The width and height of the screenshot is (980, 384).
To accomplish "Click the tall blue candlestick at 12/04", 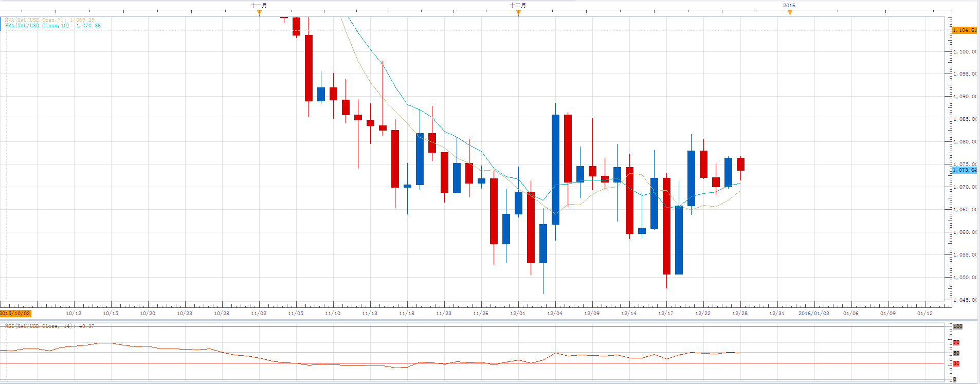I will pyautogui.click(x=555, y=170).
